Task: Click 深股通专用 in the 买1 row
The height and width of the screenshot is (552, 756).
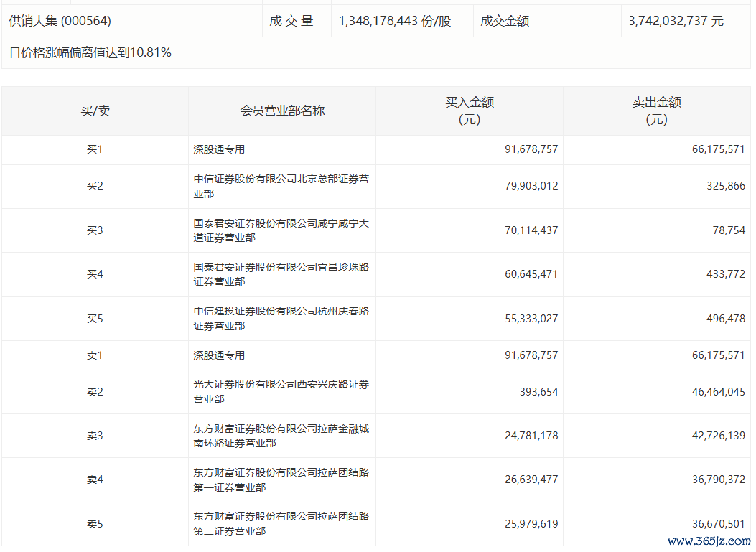Action: click(x=219, y=149)
